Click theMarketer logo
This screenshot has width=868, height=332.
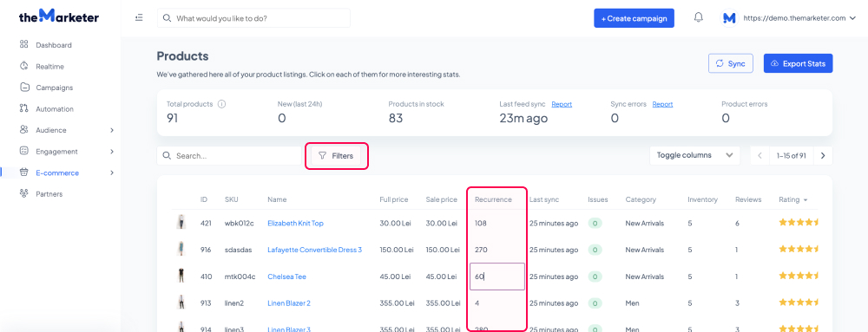[x=59, y=16]
